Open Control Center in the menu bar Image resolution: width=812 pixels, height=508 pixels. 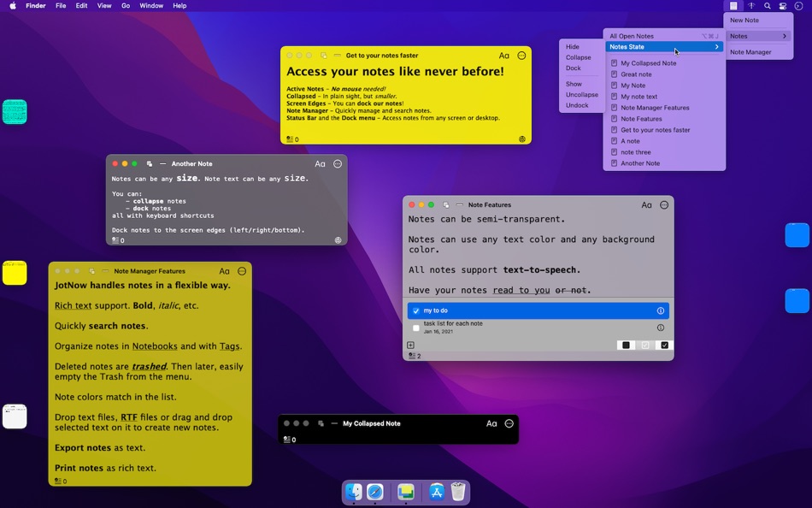(x=783, y=6)
